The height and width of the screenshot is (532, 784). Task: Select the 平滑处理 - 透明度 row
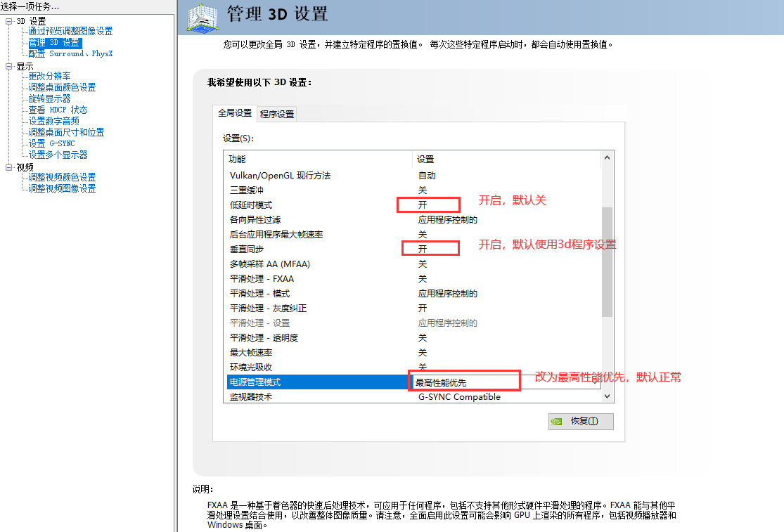[x=414, y=338]
